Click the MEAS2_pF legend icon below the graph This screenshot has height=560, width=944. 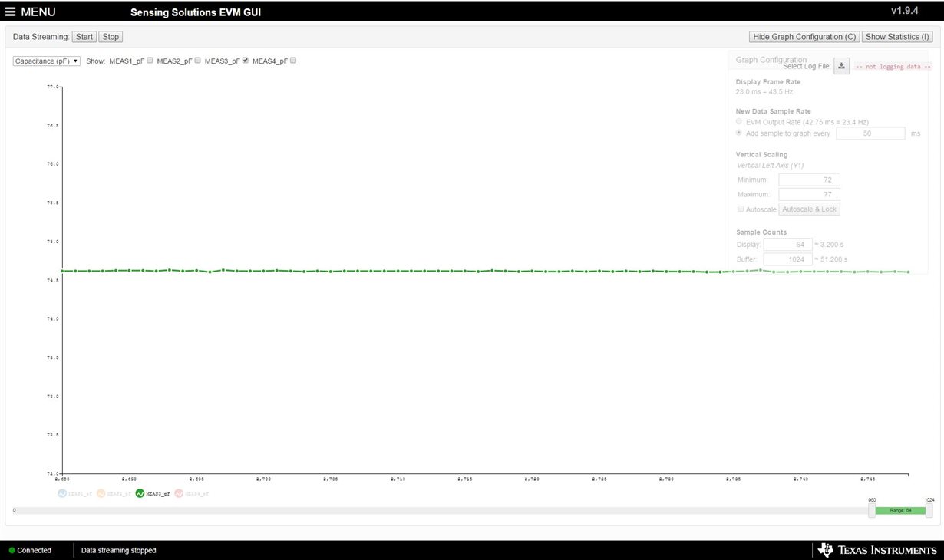pos(101,493)
